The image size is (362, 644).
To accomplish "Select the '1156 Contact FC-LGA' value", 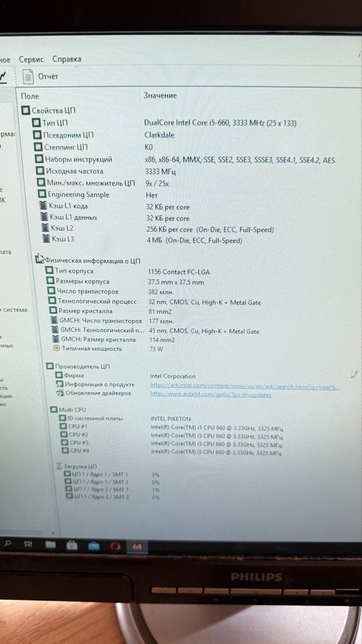I will (179, 272).
